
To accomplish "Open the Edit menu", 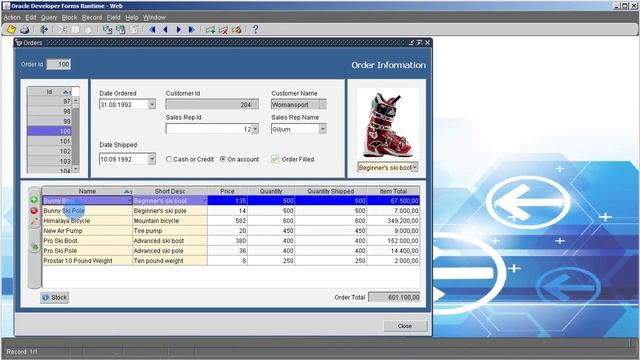I will pyautogui.click(x=31, y=18).
